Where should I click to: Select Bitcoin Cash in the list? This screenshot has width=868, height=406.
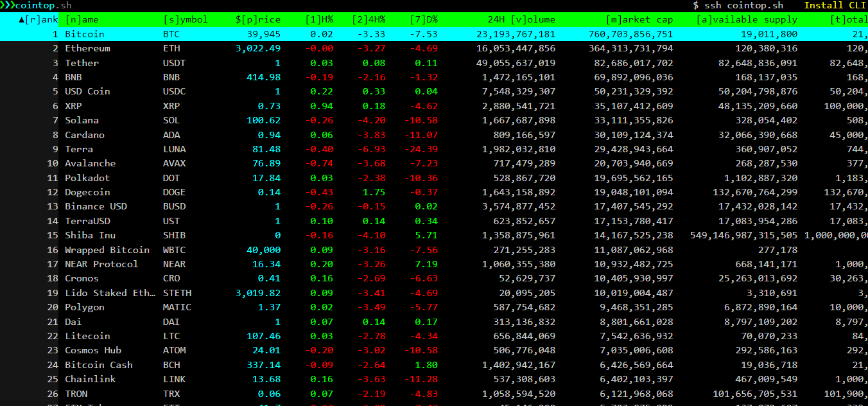tap(98, 365)
